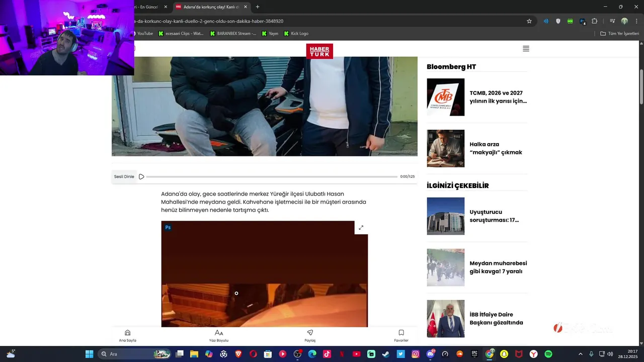Open the ecesaari Clips bookmark
644x362 pixels.
(181, 34)
